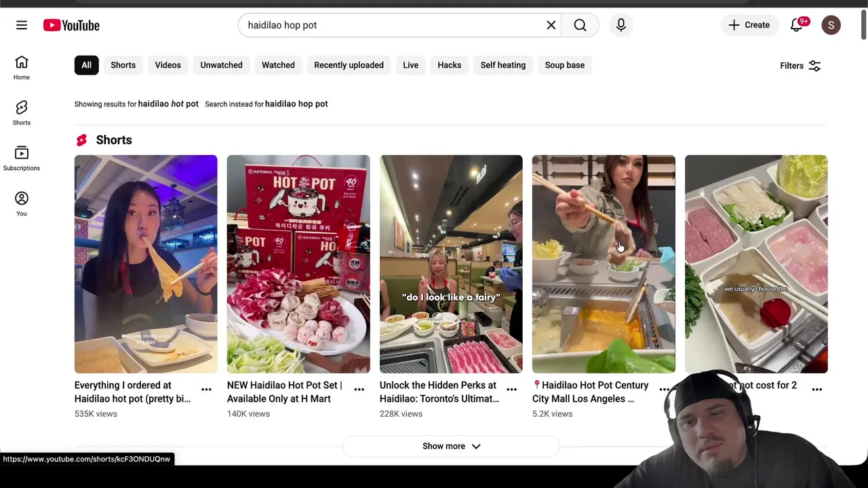
Task: Expand Shorts with Show more
Action: pyautogui.click(x=451, y=446)
